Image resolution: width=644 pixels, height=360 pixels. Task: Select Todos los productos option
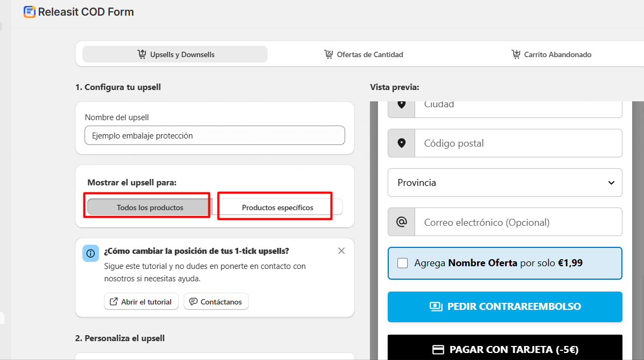pos(150,207)
